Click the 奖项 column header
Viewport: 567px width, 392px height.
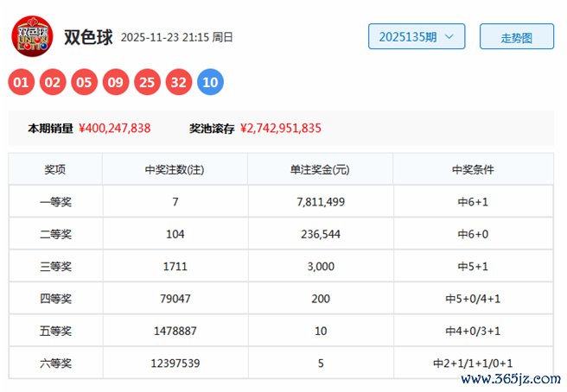click(55, 169)
